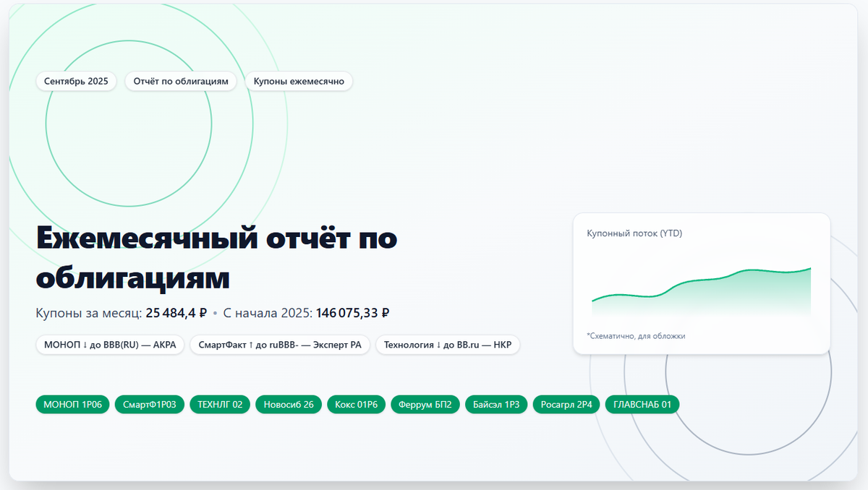This screenshot has width=868, height=490.
Task: Open the Байсэл 1P3 tag
Action: (x=495, y=404)
